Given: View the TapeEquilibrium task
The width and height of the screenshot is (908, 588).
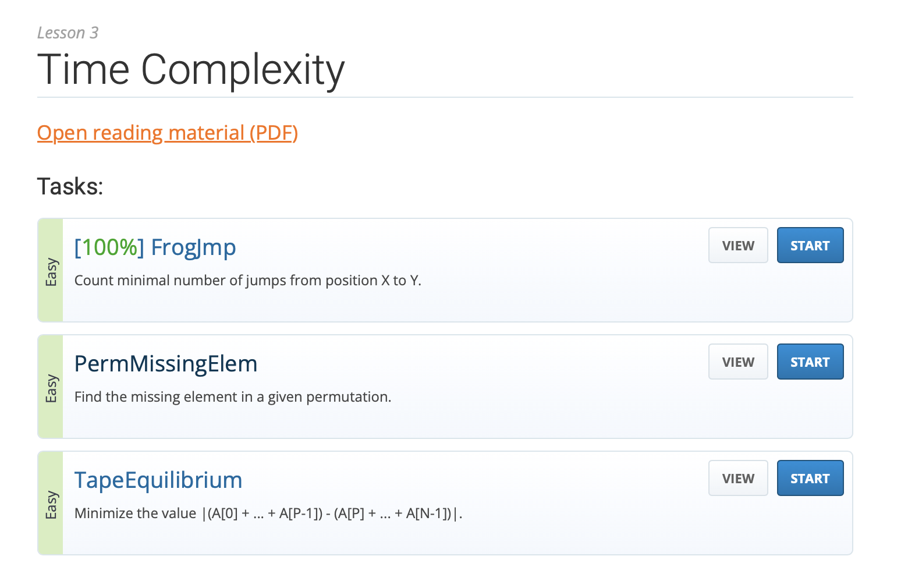Looking at the screenshot, I should (x=737, y=479).
